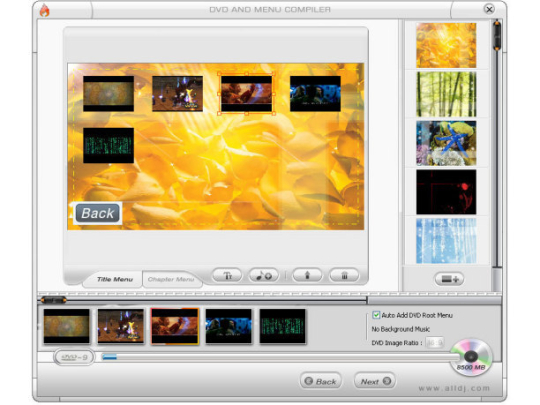Select second fantasy battle clip in filmstrip
The width and height of the screenshot is (540, 405).
click(x=121, y=326)
